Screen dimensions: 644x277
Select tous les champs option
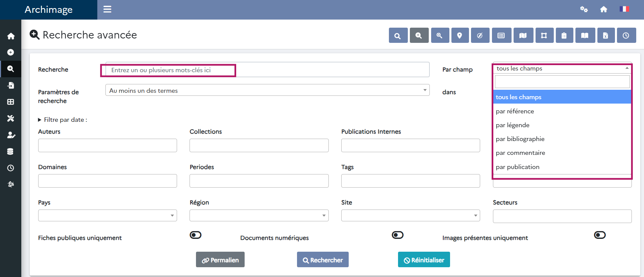pyautogui.click(x=562, y=97)
